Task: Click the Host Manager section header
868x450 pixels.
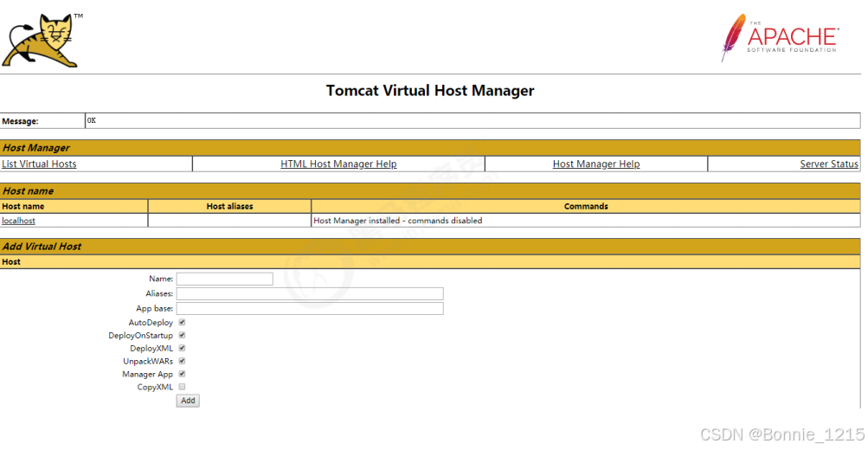Action: pyautogui.click(x=430, y=148)
